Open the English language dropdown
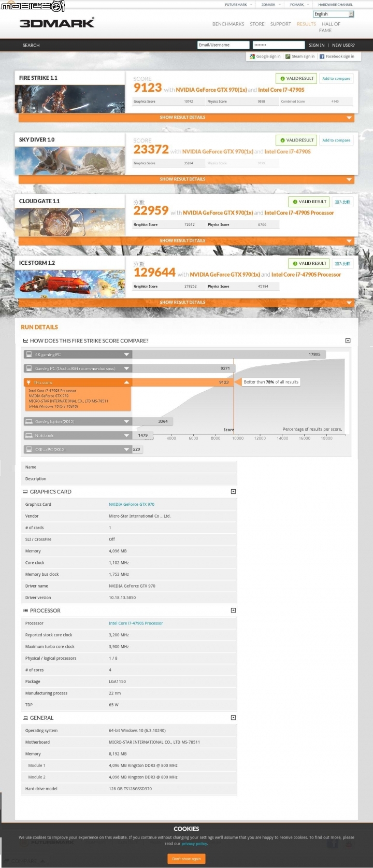This screenshot has width=373, height=868. [334, 14]
